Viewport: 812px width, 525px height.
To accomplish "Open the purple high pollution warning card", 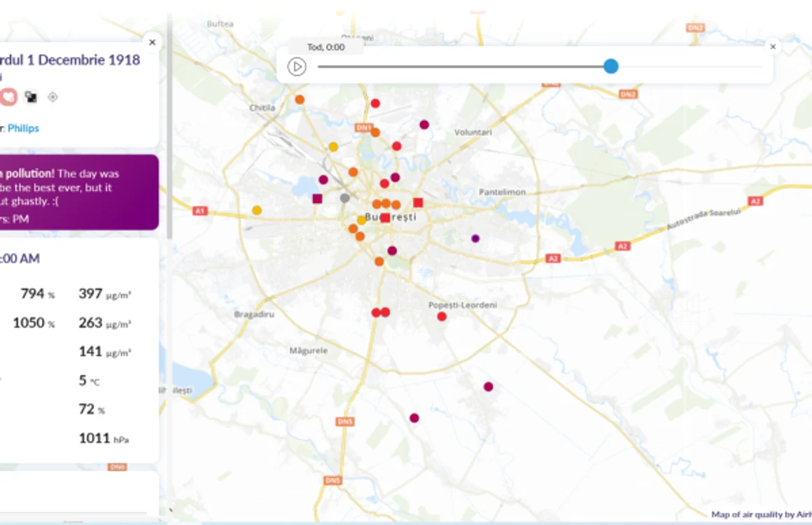I will tap(78, 192).
